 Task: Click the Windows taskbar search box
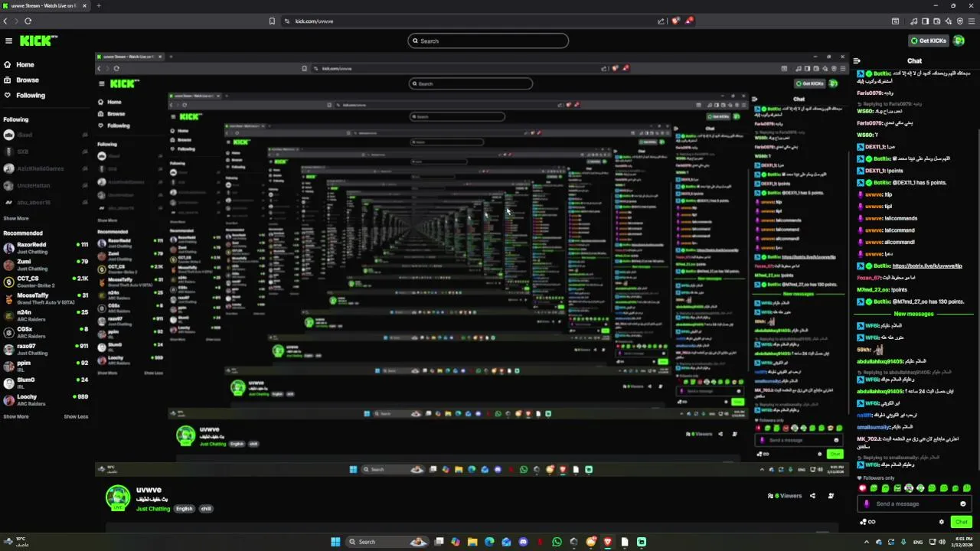pos(387,542)
